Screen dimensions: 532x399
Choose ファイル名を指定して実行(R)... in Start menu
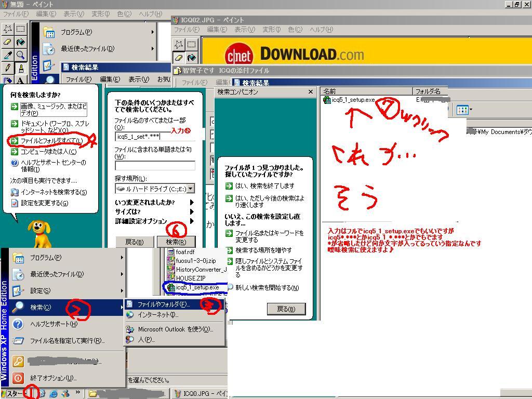(x=67, y=340)
